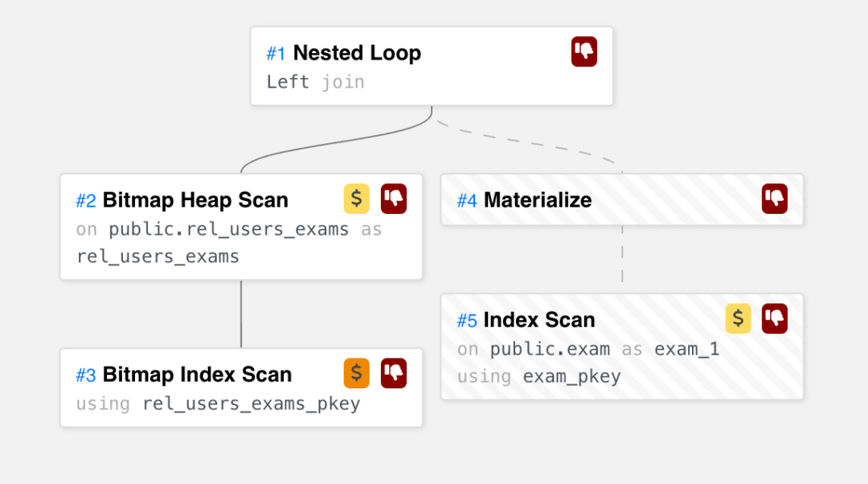Viewport: 868px width, 484px height.
Task: Click yellow dollar icon on Bitmap Heap Scan
Action: [357, 199]
